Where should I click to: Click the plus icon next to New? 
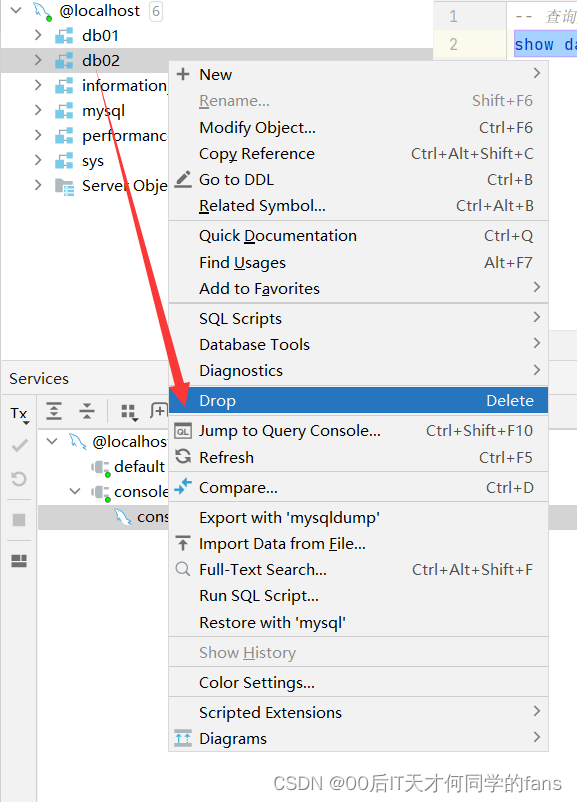(183, 74)
